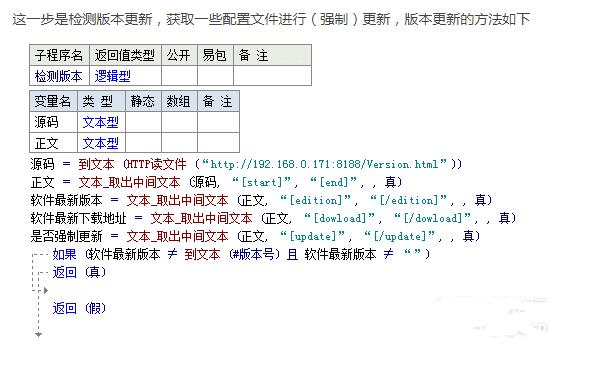Click the 返回 (假) statement
614x369 pixels.
79,308
